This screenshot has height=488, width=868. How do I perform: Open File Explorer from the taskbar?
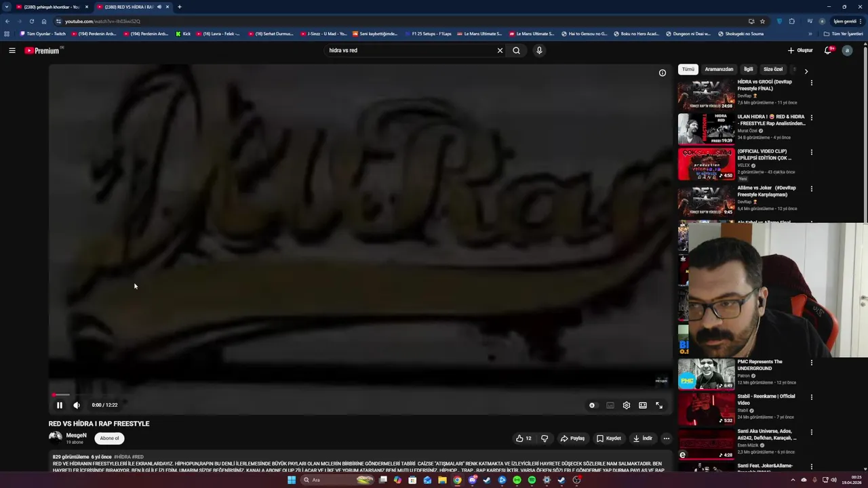coord(442,480)
